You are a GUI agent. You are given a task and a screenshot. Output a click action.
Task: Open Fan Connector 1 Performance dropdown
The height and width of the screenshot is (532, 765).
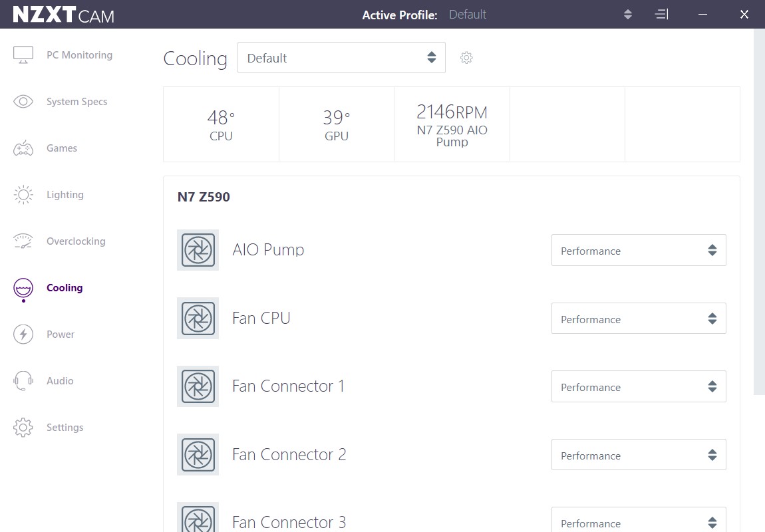click(639, 386)
